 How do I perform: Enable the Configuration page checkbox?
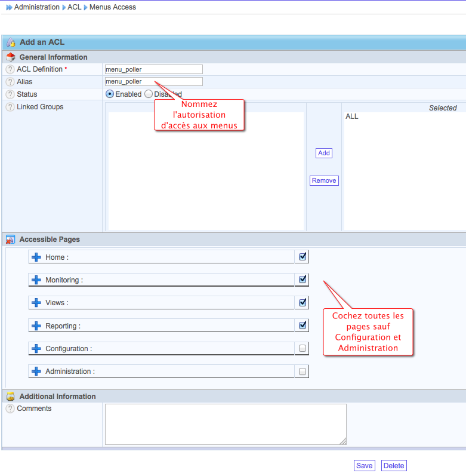click(x=303, y=348)
